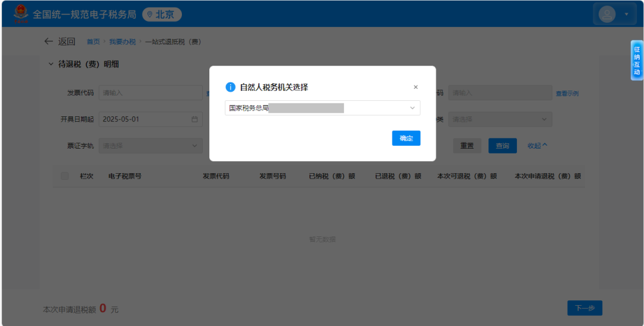
Task: Click the 一站式退抵税（费） breadcrumb text
Action: (173, 42)
